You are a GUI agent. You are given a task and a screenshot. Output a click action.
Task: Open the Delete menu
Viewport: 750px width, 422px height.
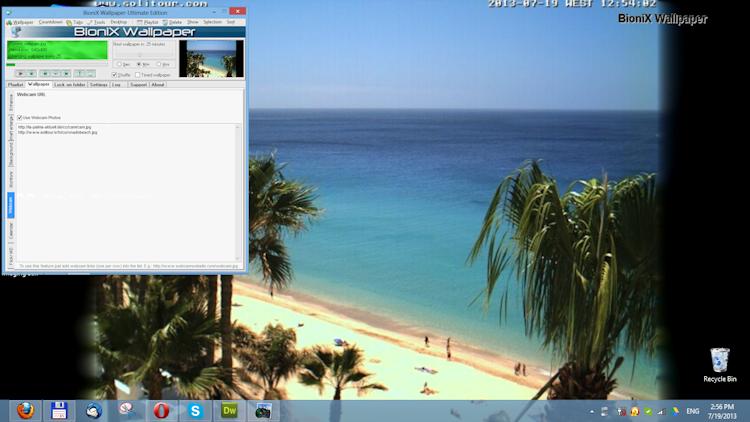click(x=172, y=22)
